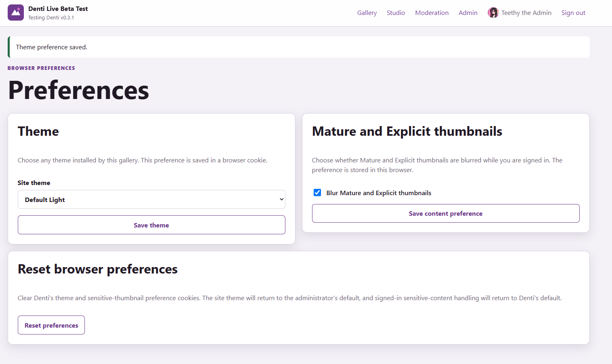Open the Site theme dropdown

click(x=152, y=200)
